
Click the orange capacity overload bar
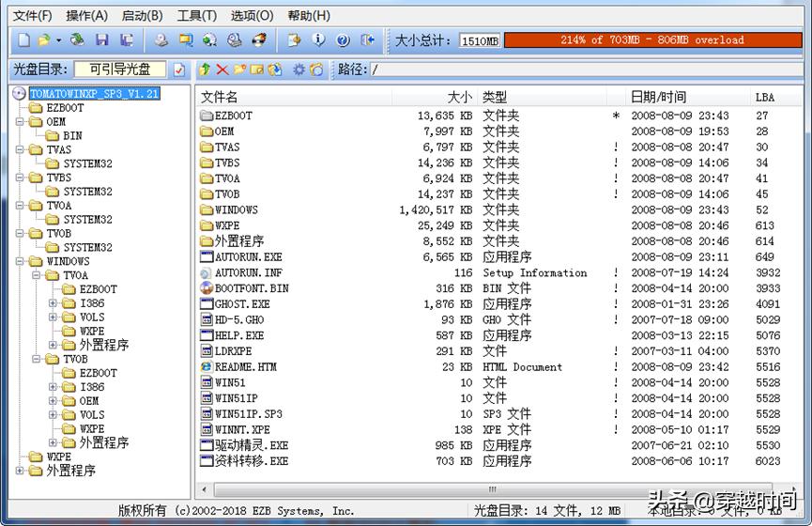pos(651,40)
